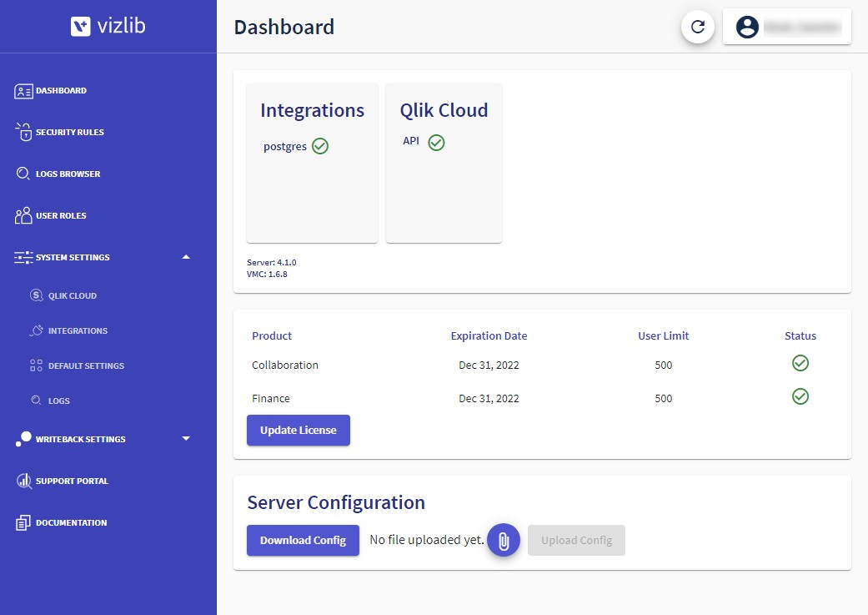Click the User Limit column header
This screenshot has width=868, height=615.
click(663, 335)
